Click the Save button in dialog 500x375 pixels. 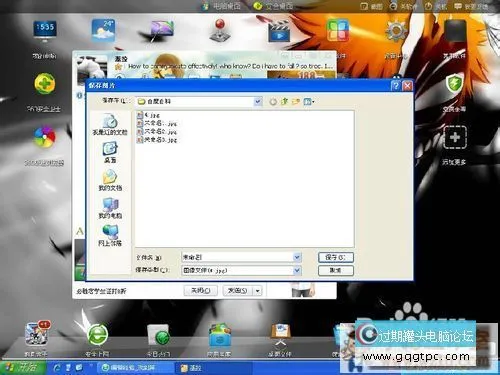tap(336, 257)
